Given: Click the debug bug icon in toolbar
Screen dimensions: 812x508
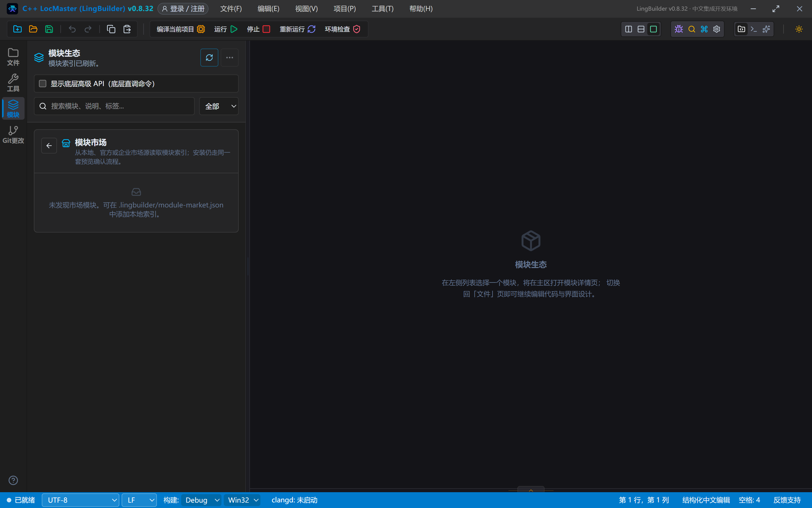Looking at the screenshot, I should [x=679, y=29].
